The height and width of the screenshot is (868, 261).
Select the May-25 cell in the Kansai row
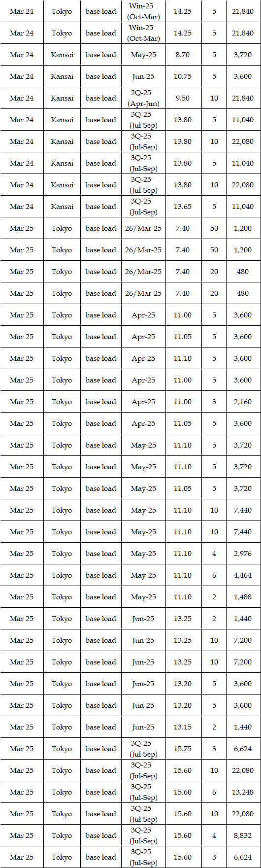(x=143, y=55)
